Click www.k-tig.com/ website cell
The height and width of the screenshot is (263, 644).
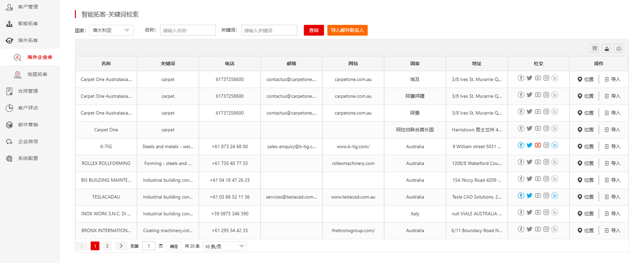[x=353, y=147]
